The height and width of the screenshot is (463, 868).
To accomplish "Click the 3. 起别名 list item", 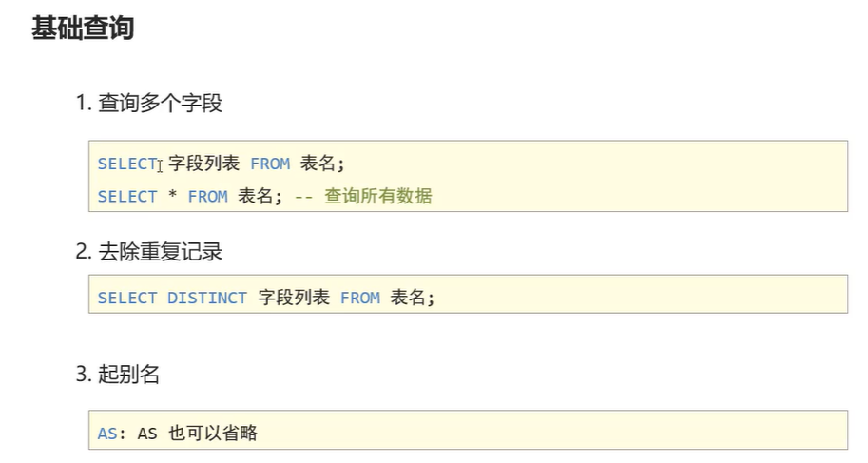I will [118, 375].
